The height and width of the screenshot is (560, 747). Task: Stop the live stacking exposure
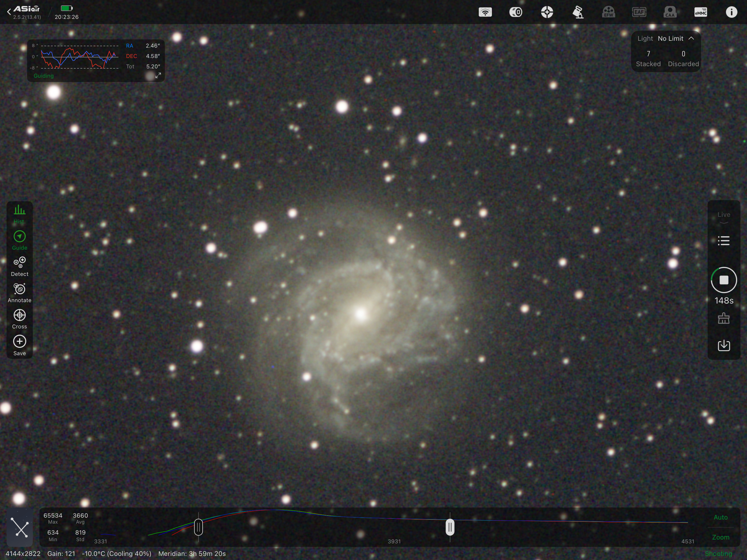[723, 280]
